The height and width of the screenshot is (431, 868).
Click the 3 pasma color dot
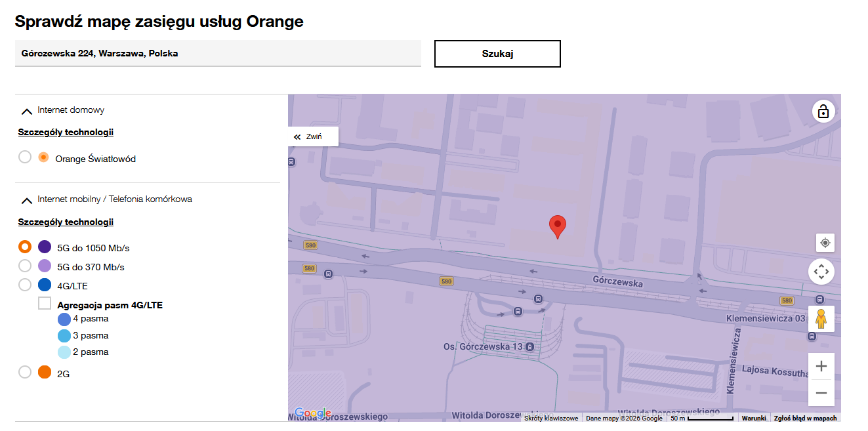coord(64,336)
